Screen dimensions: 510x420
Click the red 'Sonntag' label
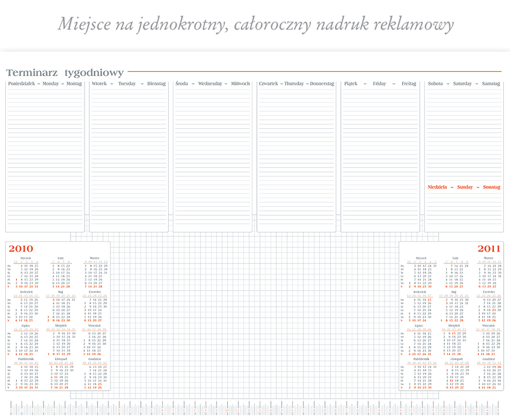(492, 187)
